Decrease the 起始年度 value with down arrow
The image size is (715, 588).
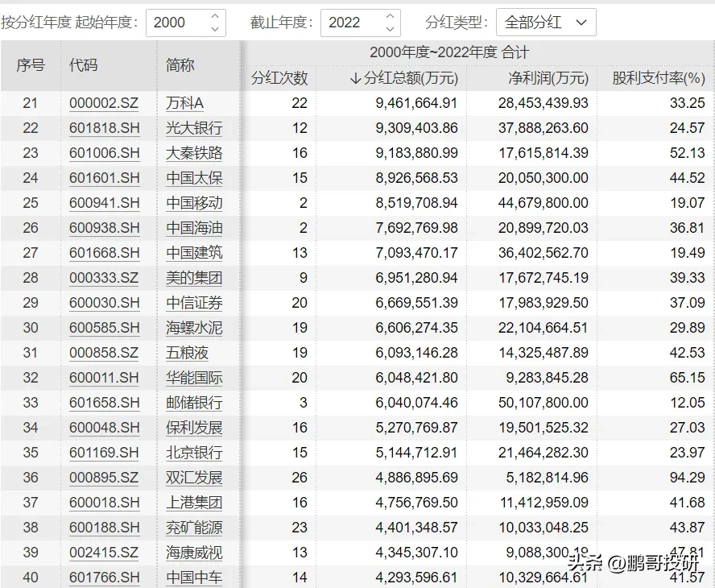coord(215,29)
